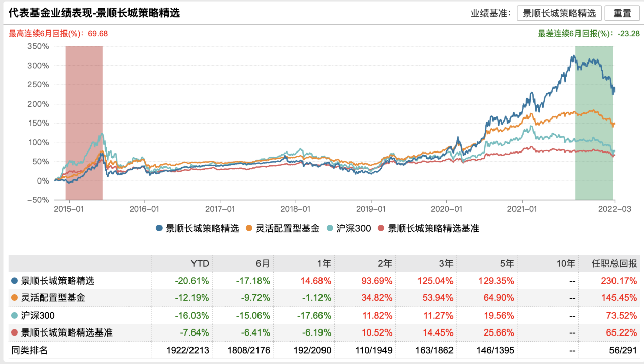Click teal dot in 沪深300 table row
644x364 pixels.
coord(14,315)
